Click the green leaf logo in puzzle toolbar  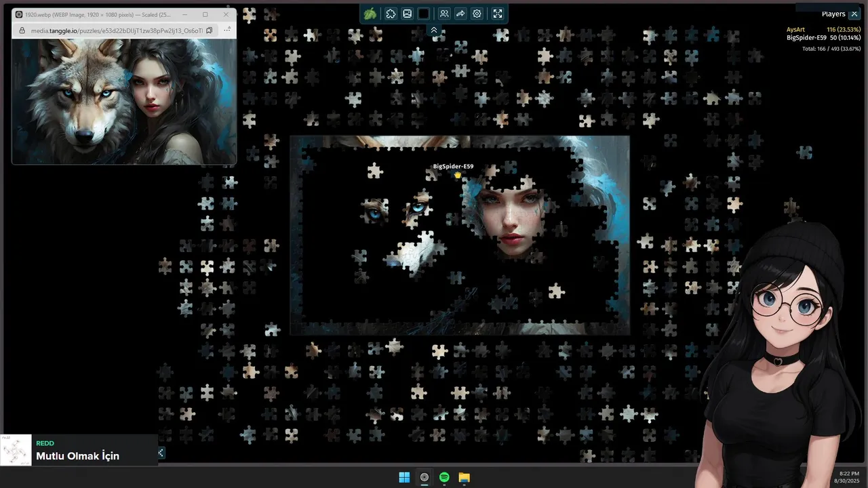click(x=370, y=14)
